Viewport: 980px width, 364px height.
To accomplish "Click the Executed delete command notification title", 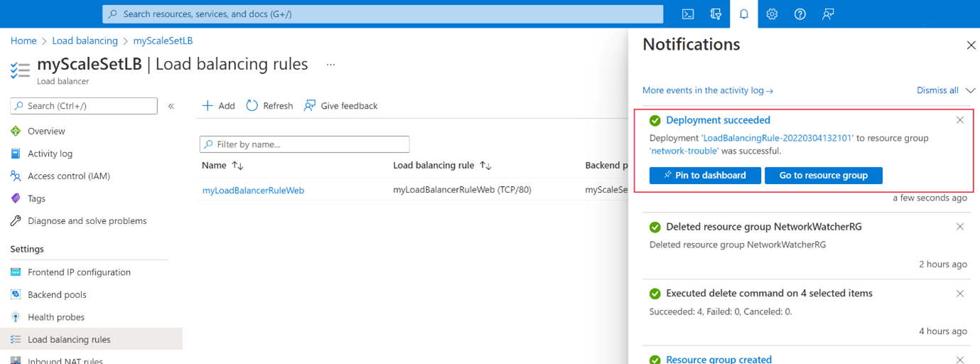I will tap(769, 293).
